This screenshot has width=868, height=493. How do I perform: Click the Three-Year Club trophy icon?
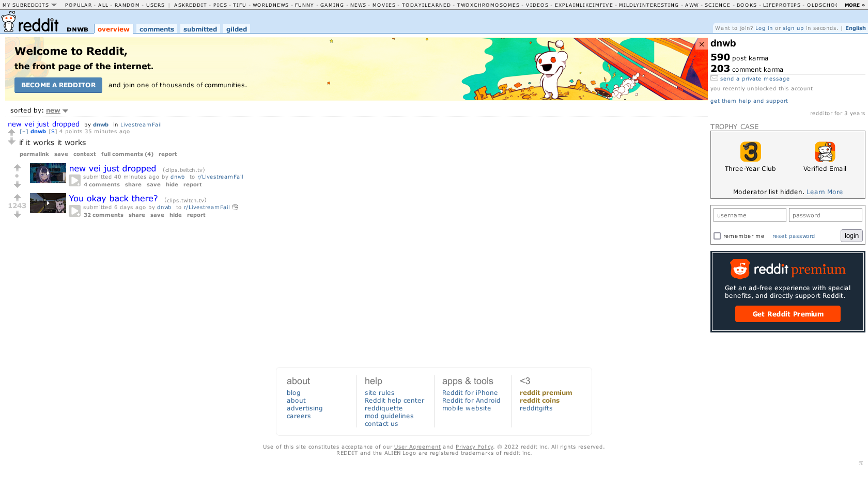click(750, 152)
